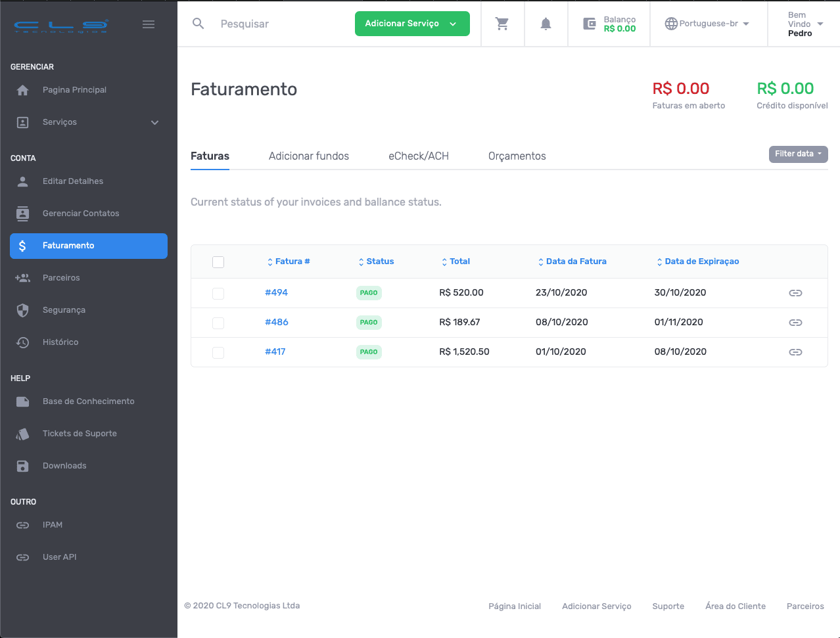
Task: Click the Segurança shield icon
Action: pyautogui.click(x=23, y=310)
